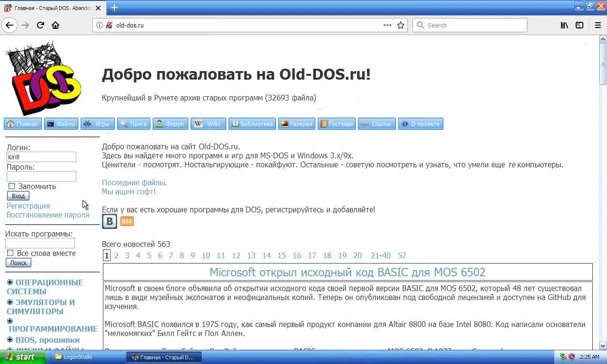Go to last news page 57
Image resolution: width=607 pixels, height=364 pixels.
[402, 255]
